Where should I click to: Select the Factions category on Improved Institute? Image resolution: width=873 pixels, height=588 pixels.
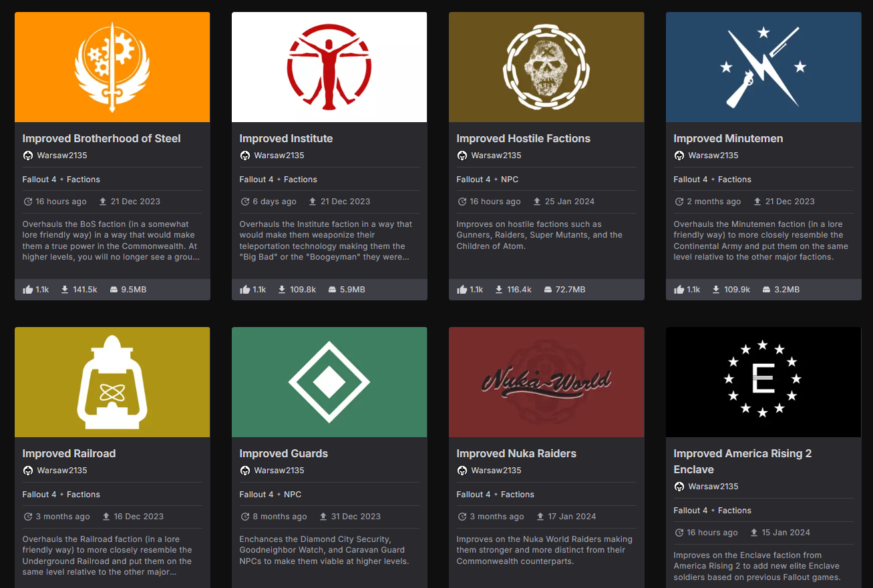(301, 180)
